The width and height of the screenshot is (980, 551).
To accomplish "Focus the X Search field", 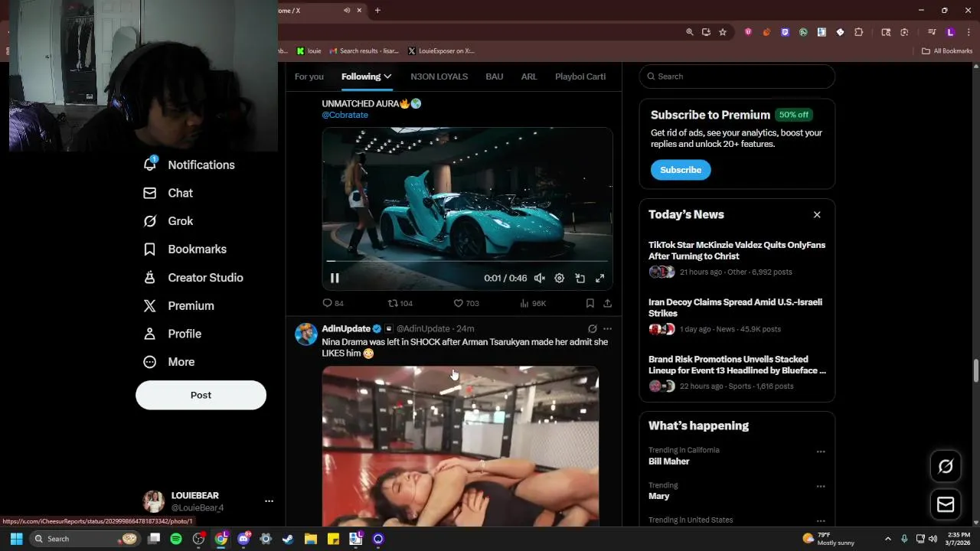I will 737,77.
